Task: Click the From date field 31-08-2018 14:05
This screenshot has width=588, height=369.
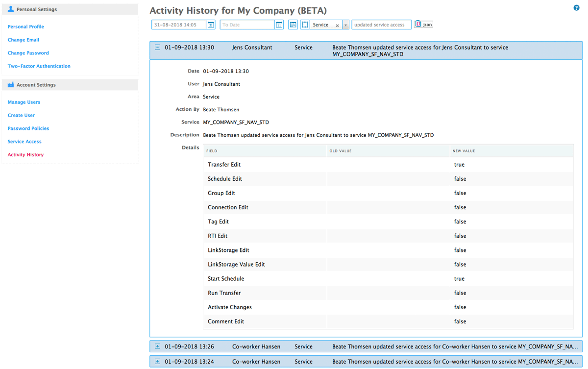Action: (179, 25)
